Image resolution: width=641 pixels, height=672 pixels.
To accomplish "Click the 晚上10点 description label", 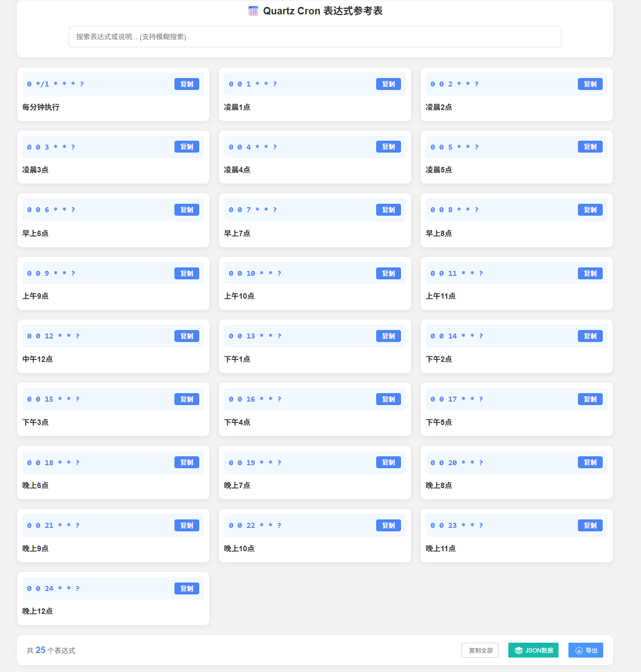I will 239,548.
